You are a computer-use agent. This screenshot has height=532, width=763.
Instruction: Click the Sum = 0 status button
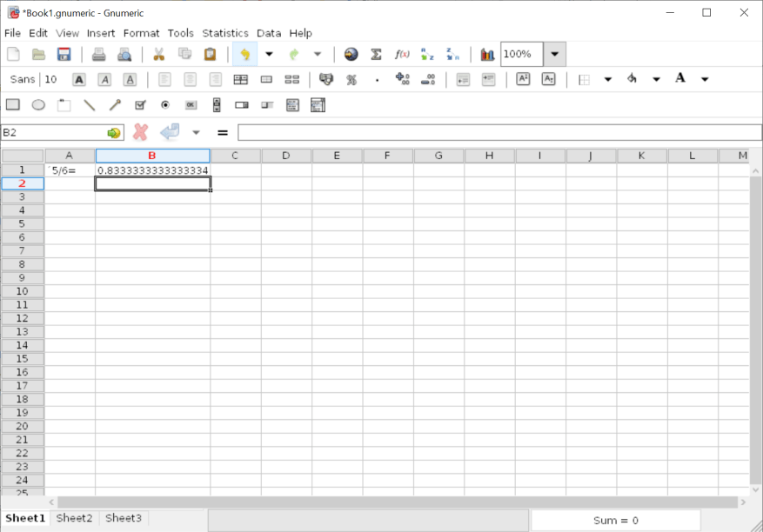click(x=616, y=520)
